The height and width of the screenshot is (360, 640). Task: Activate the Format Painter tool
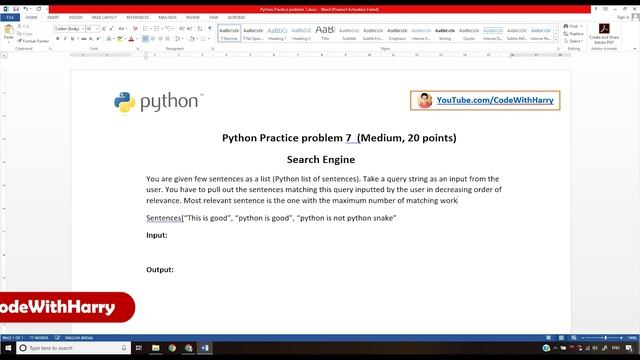33,41
